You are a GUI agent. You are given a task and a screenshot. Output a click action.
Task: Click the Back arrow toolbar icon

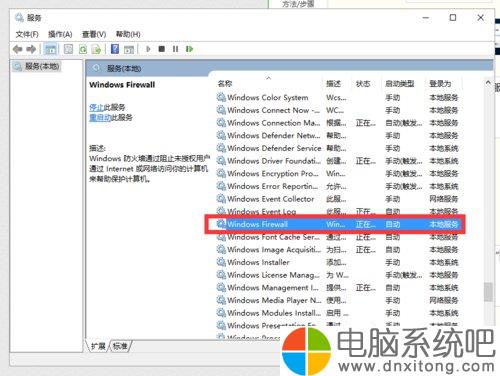point(17,49)
